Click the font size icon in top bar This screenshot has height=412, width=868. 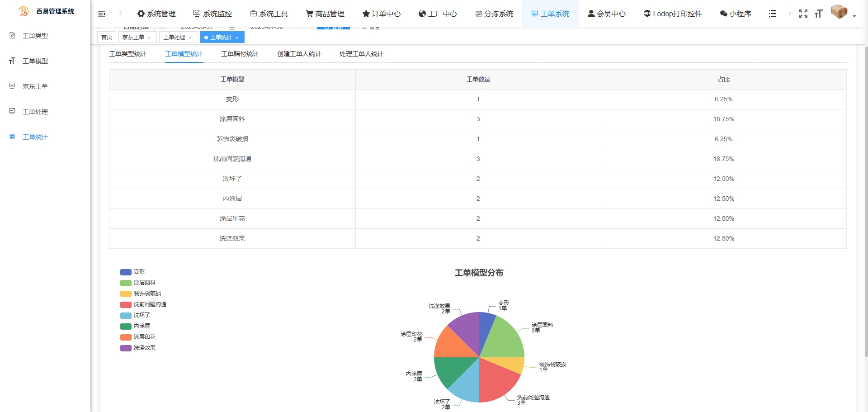click(818, 14)
